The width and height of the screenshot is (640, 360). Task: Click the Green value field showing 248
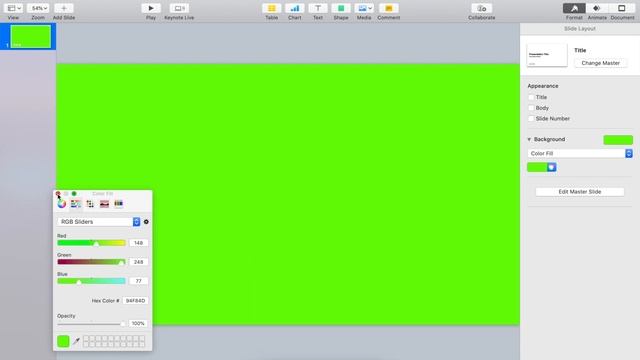tap(138, 262)
